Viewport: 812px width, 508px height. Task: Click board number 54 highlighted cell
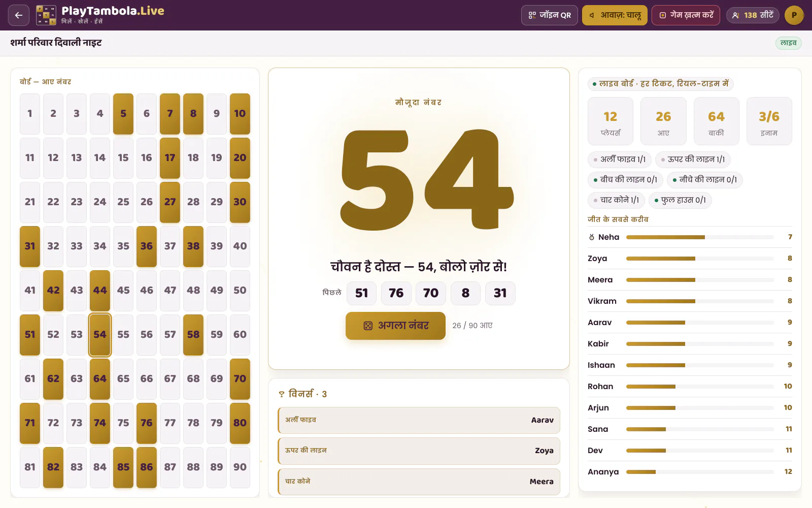click(x=100, y=335)
